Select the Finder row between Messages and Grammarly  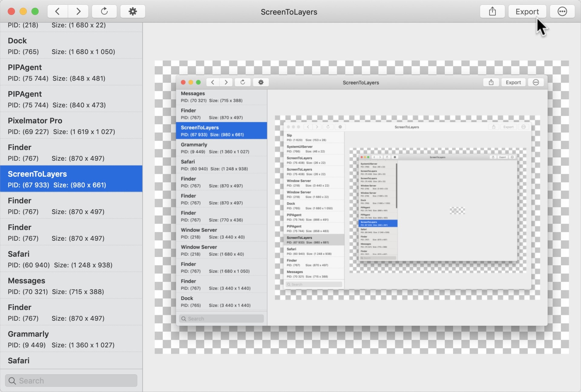click(71, 312)
